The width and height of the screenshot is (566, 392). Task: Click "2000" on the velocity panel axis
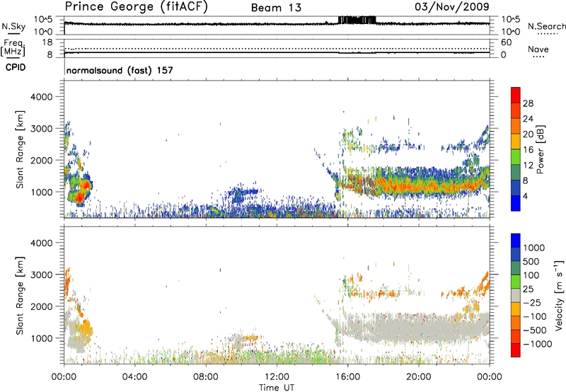(x=42, y=306)
